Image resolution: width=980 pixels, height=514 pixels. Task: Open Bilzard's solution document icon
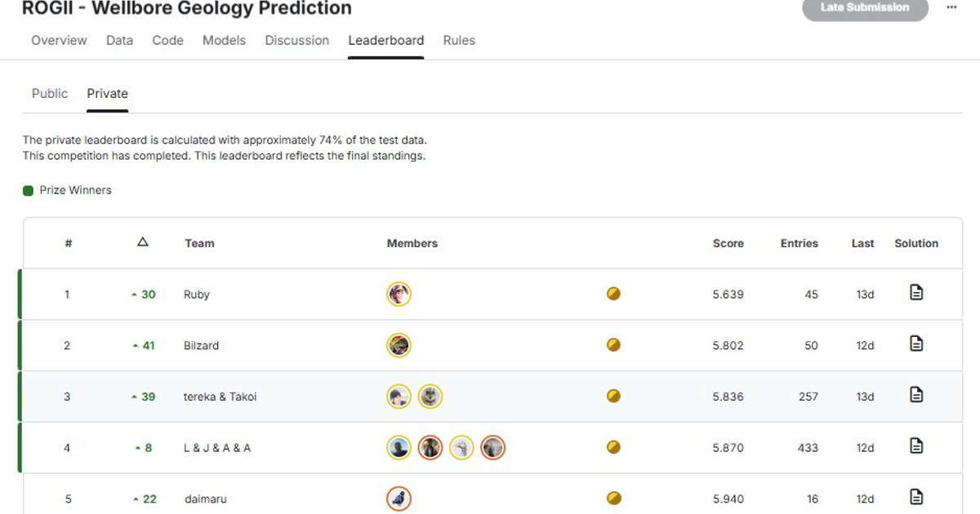916,343
